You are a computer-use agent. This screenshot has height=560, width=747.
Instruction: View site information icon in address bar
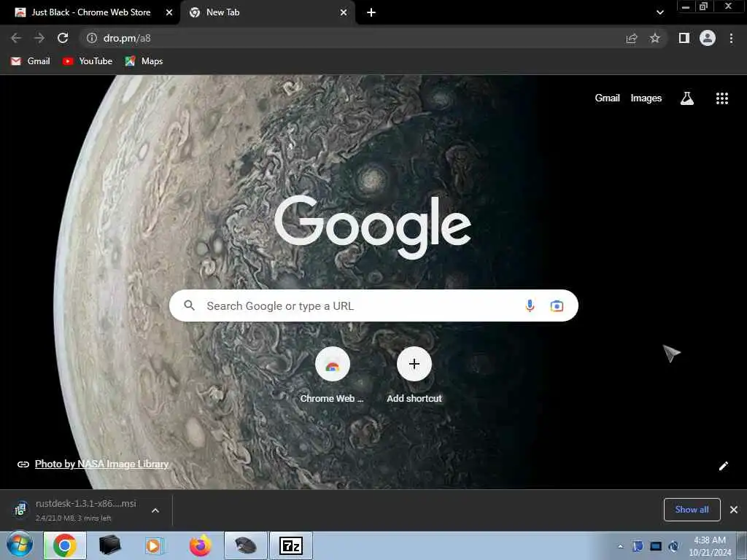92,38
